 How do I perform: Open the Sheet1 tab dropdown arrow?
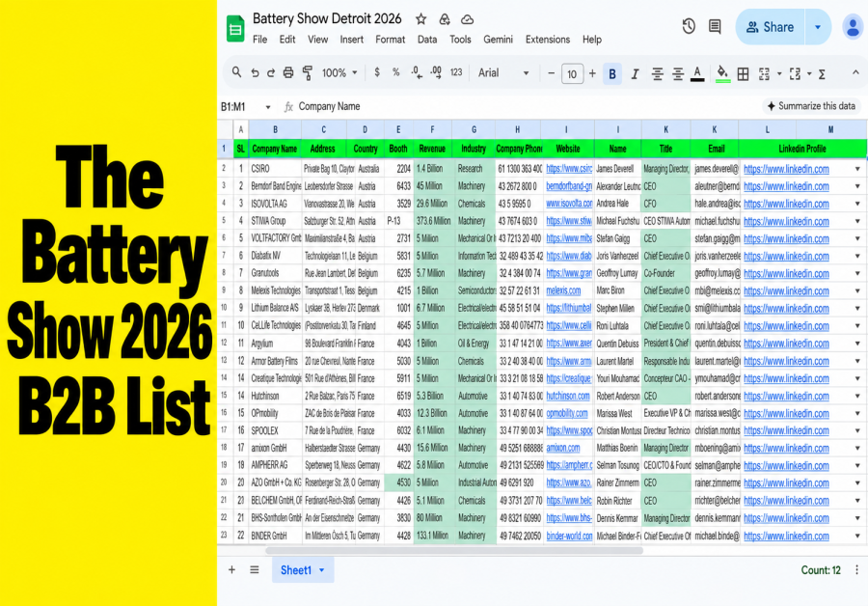tap(321, 570)
